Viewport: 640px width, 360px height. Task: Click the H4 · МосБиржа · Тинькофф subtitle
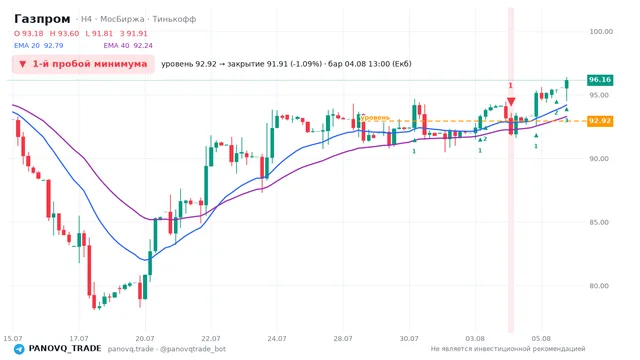coord(138,19)
